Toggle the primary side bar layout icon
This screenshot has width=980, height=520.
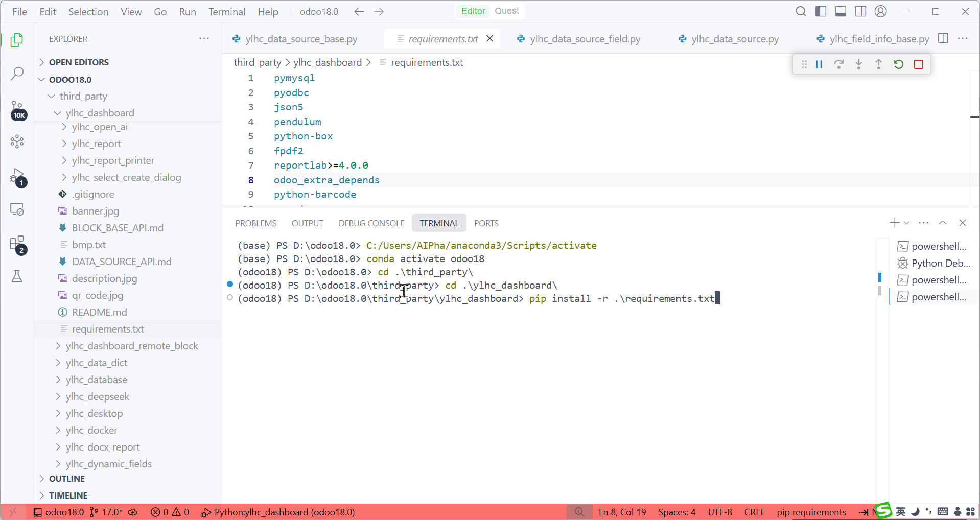coord(821,11)
